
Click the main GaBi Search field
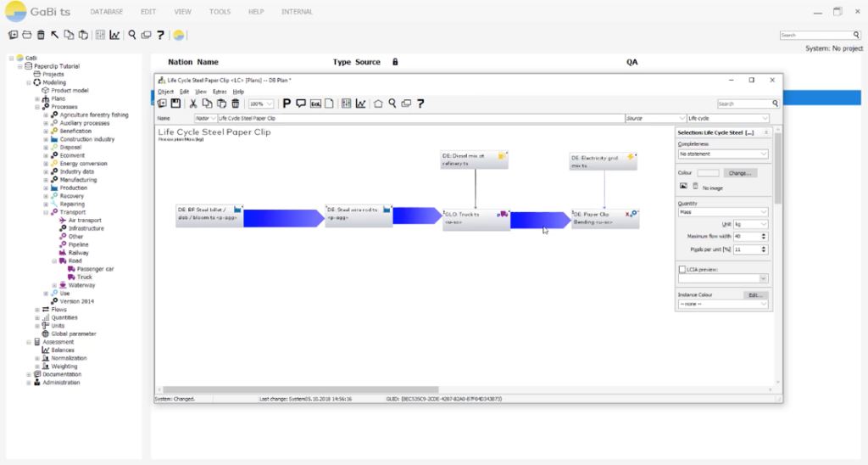click(x=816, y=35)
